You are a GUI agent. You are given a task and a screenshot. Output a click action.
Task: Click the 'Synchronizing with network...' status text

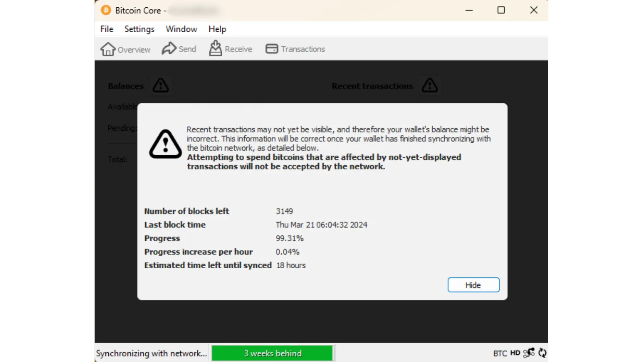click(x=151, y=353)
